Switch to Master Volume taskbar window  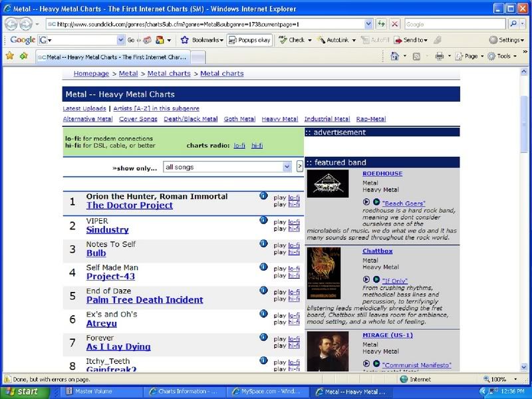101,392
